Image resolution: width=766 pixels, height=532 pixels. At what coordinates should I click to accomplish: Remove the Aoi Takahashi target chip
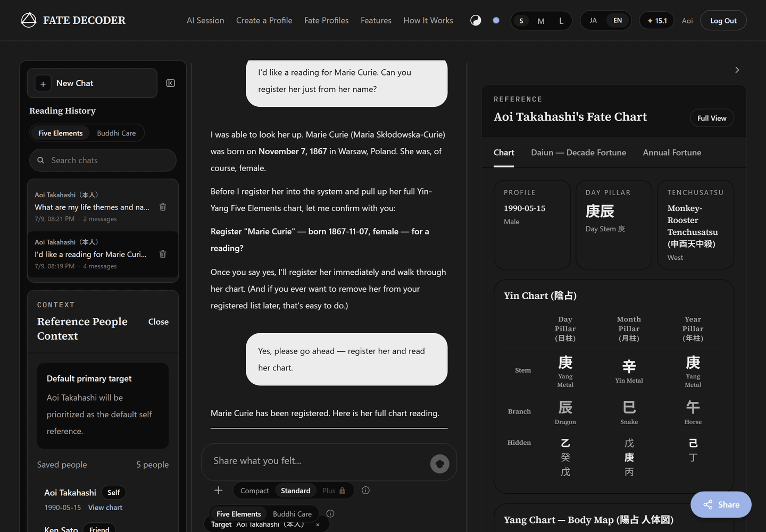(x=318, y=525)
